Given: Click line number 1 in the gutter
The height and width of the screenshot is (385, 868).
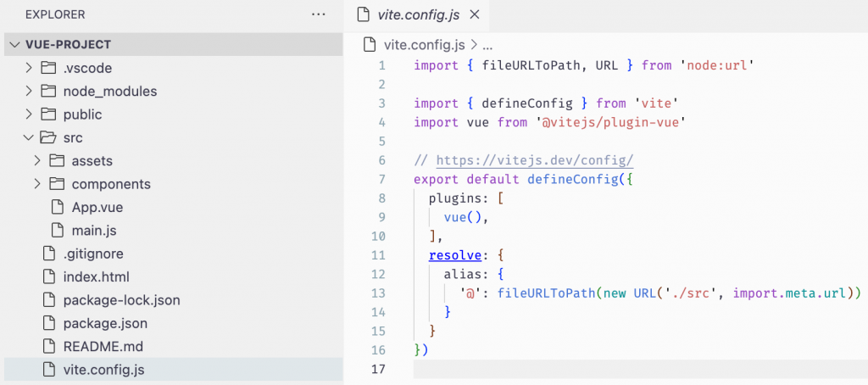Looking at the screenshot, I should pos(382,65).
